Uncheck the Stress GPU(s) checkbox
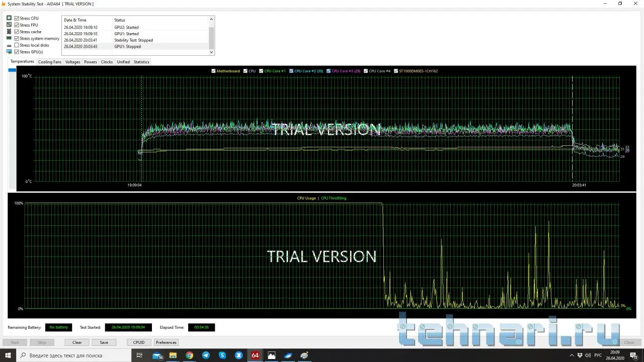644x362 pixels. click(17, 52)
